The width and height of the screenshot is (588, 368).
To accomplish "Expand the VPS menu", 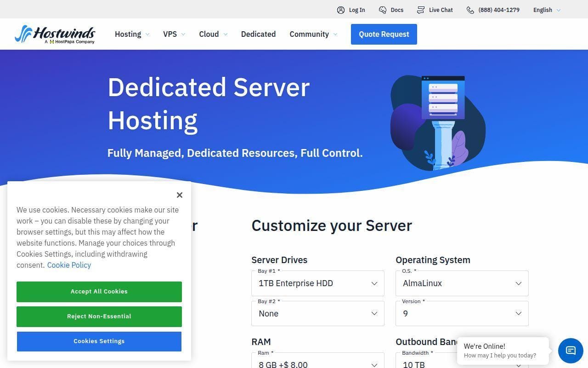I will [x=174, y=34].
